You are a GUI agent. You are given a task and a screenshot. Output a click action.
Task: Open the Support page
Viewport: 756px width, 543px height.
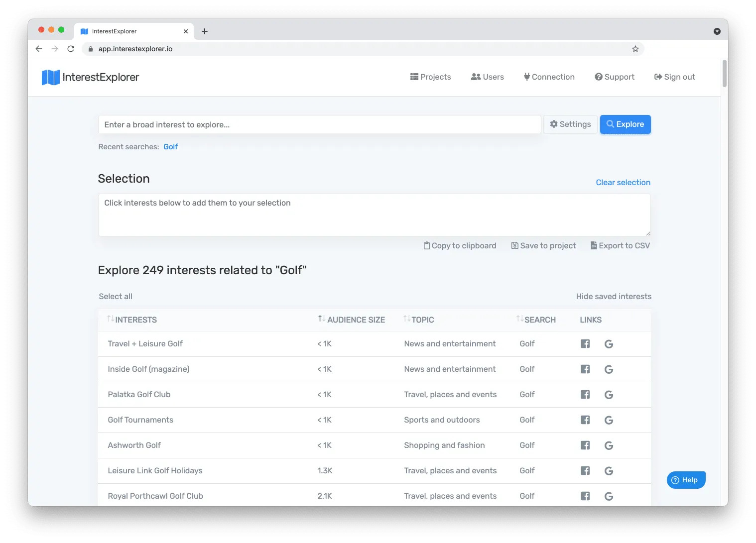coord(615,77)
